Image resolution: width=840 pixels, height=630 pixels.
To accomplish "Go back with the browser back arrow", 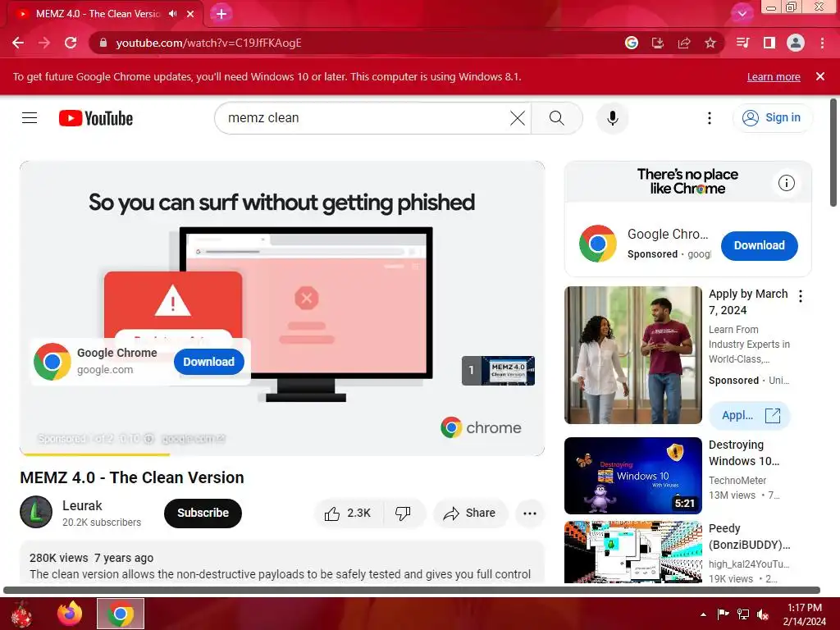I will coord(18,43).
